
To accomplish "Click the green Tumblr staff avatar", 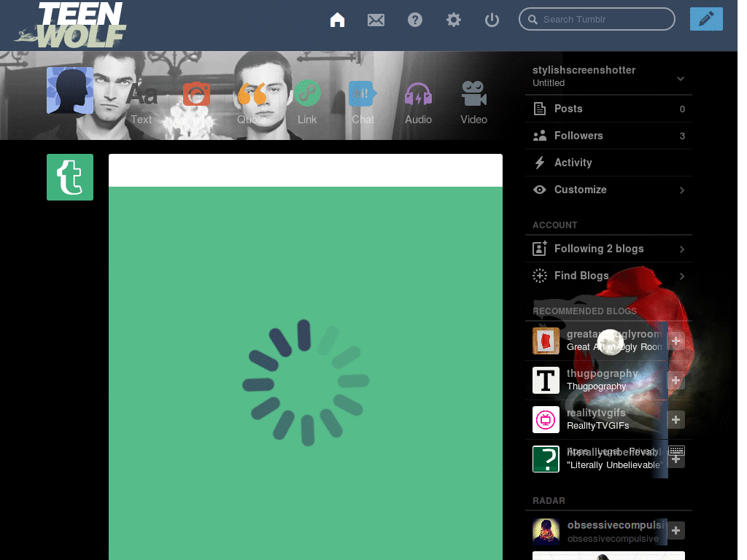I will click(x=70, y=177).
